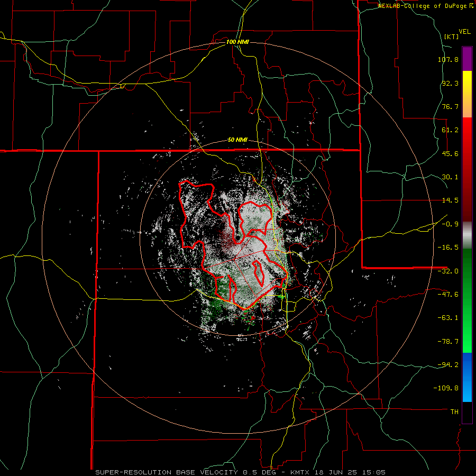The width and height of the screenshot is (476, 476).
Task: Click the 107.8 scale value
Action: pyautogui.click(x=448, y=59)
